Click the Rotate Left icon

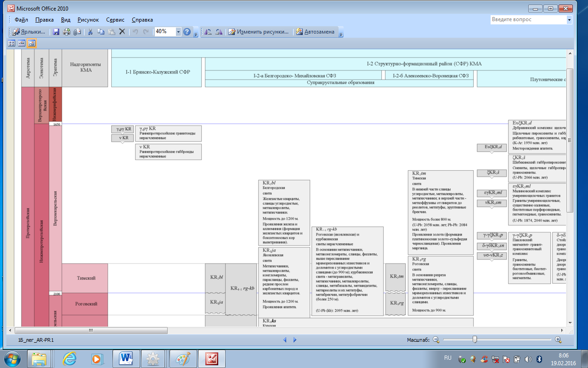[208, 32]
